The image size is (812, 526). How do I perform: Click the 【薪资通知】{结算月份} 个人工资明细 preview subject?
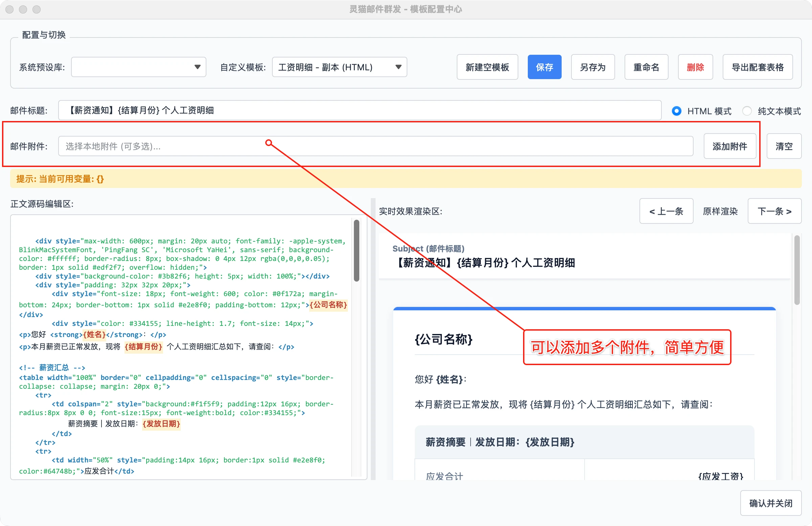point(485,262)
